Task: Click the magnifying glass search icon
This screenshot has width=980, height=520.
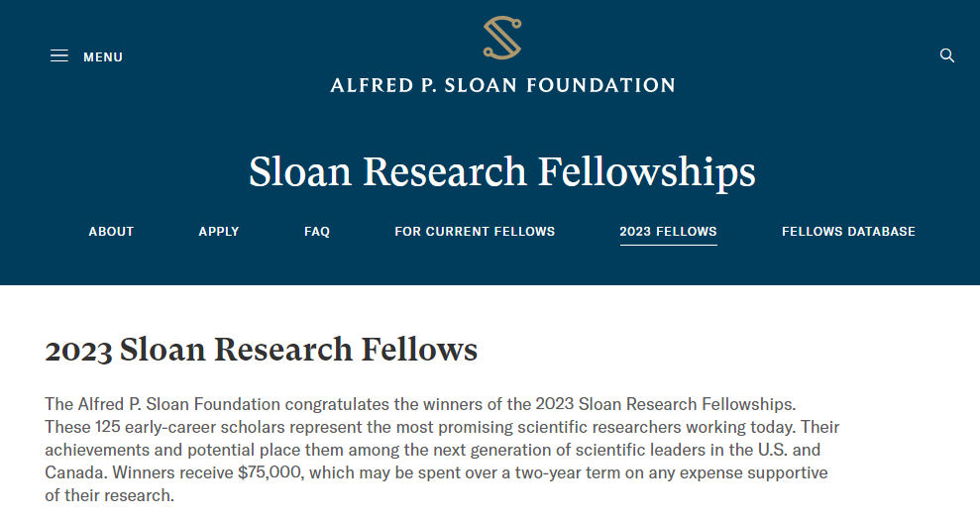Action: [x=947, y=55]
